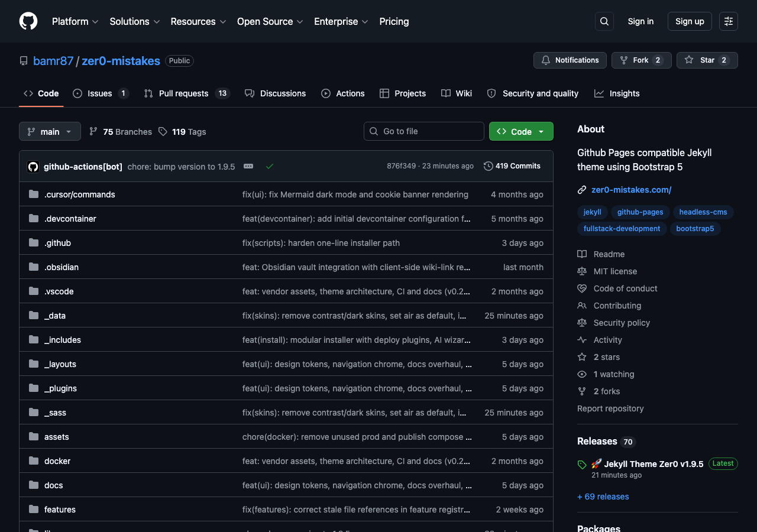Open the + 69 releases link
This screenshot has height=532, width=757.
click(603, 497)
